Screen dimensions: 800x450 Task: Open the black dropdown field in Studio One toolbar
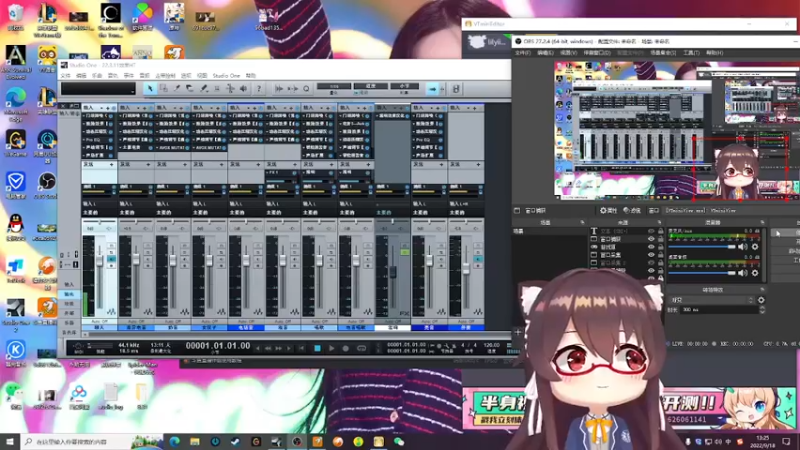98,89
